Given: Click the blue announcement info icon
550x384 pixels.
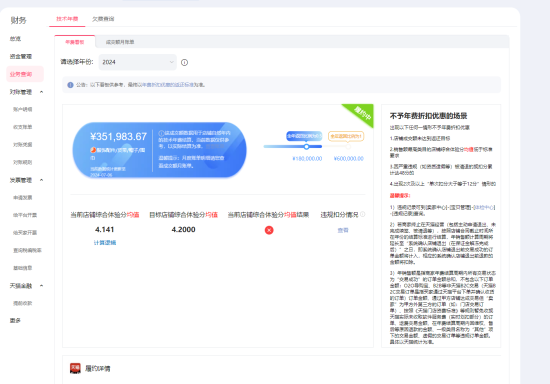Looking at the screenshot, I should (x=70, y=85).
